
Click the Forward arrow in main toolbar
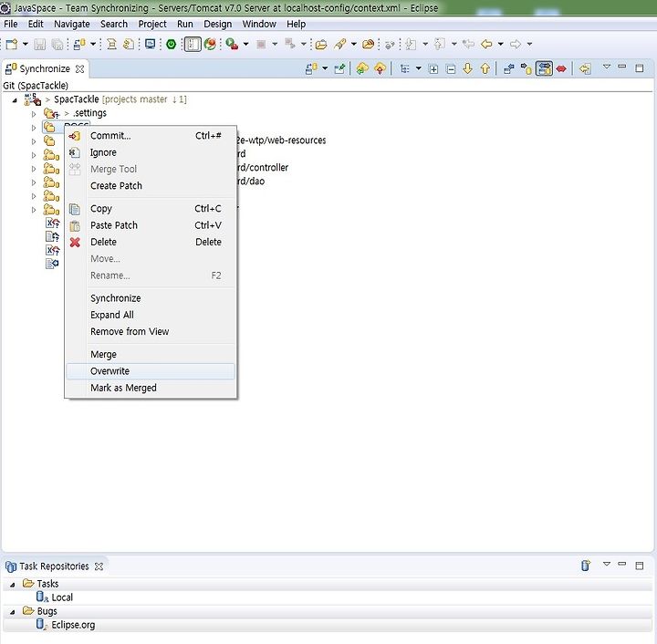(x=516, y=44)
